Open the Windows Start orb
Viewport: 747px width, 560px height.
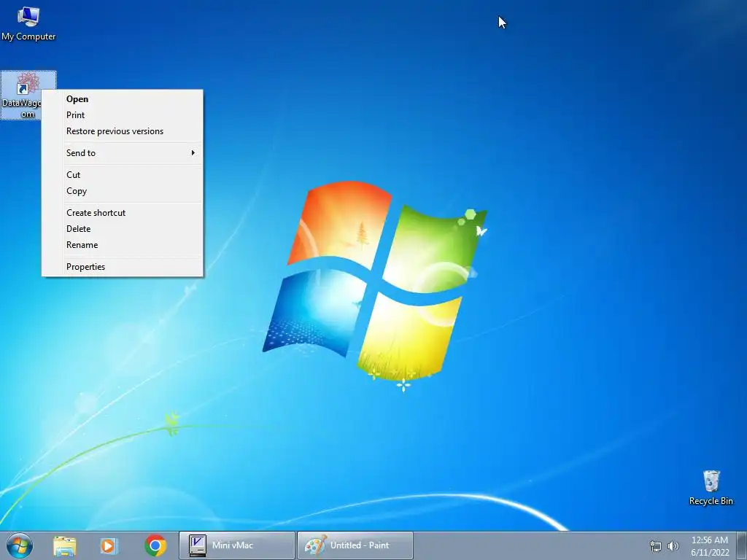(x=20, y=545)
